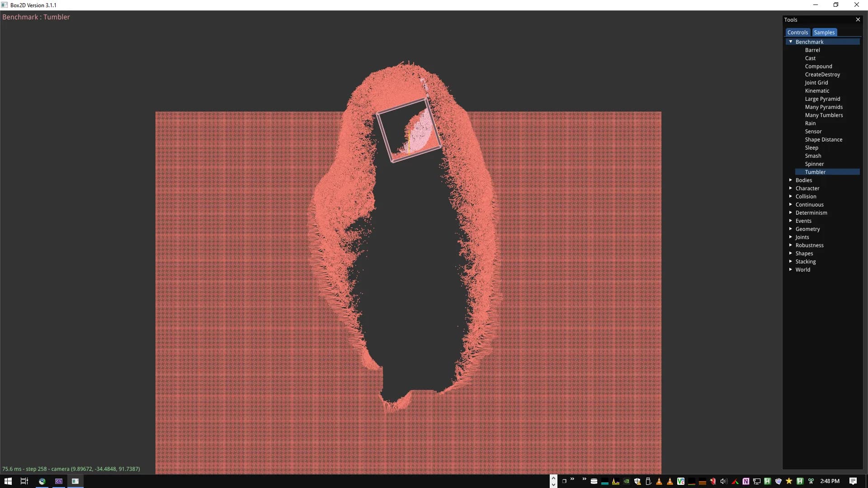868x488 pixels.
Task: Open the Many Tumblers sample
Action: 823,115
